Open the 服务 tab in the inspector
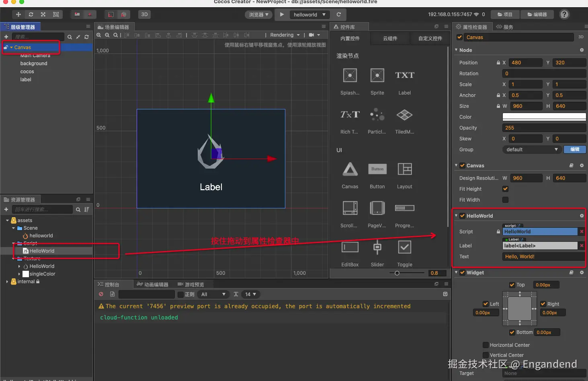Image resolution: width=588 pixels, height=381 pixels. tap(505, 27)
